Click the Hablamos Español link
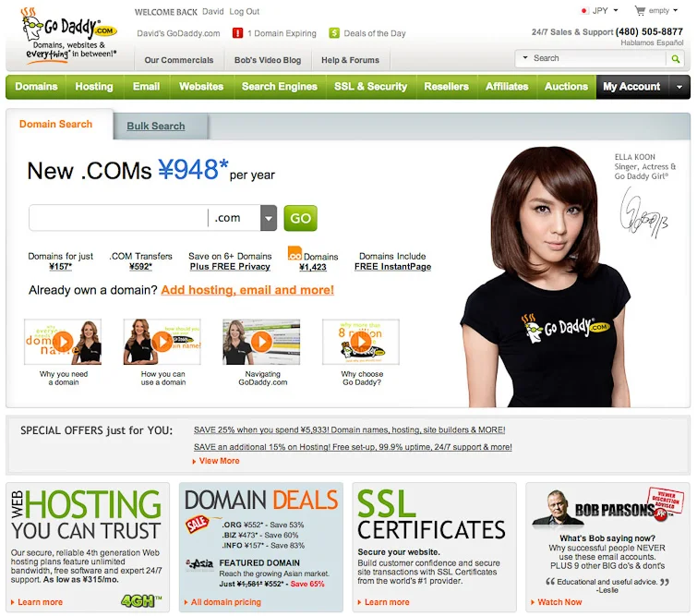Image resolution: width=697 pixels, height=616 pixels. tap(652, 42)
